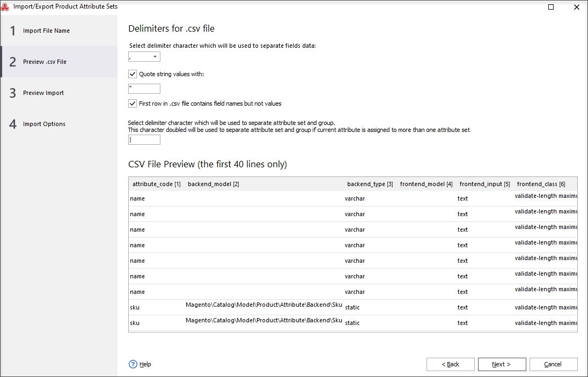Click the attribute set delimiter input field
Viewport: 588px width, 377px height.
tap(144, 140)
